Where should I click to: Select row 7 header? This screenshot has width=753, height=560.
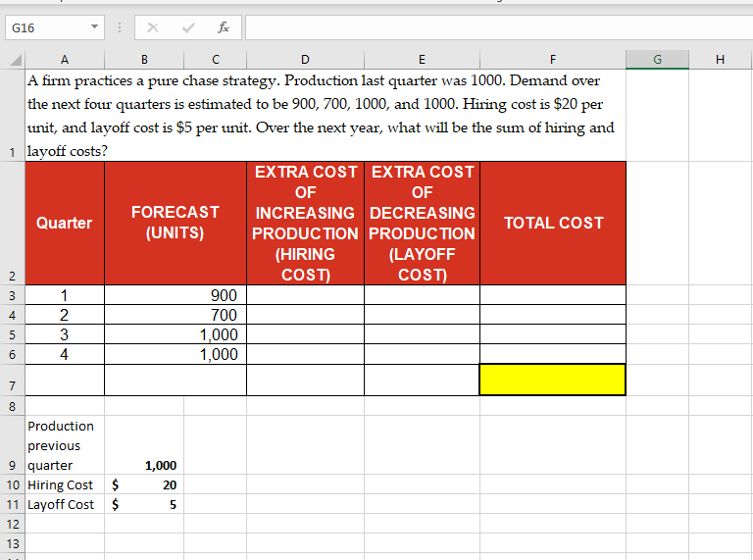click(x=13, y=380)
